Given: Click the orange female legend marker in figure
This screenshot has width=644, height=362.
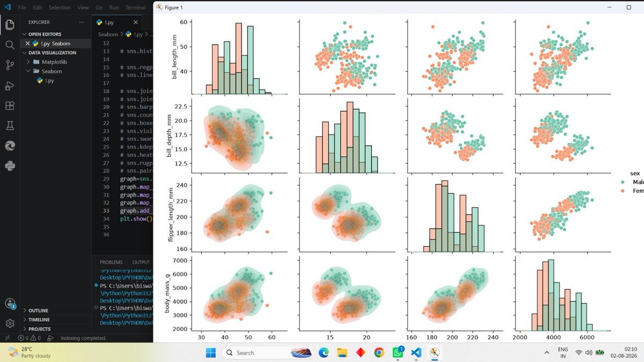Looking at the screenshot, I should point(621,191).
